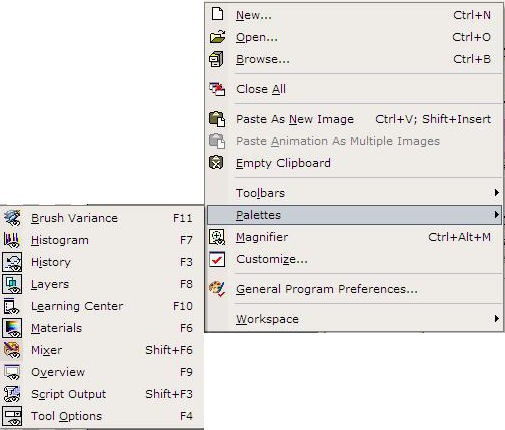Click the Paste As New Image icon
The height and width of the screenshot is (430, 505).
[217, 119]
